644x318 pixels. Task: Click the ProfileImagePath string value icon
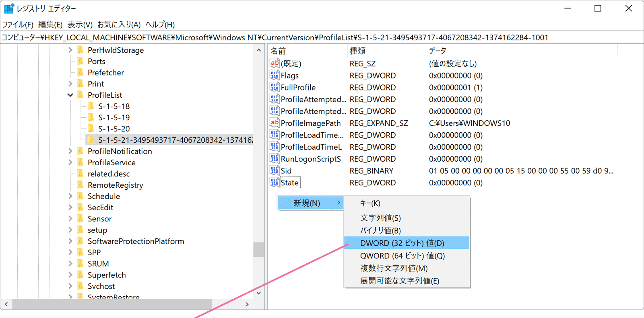275,123
